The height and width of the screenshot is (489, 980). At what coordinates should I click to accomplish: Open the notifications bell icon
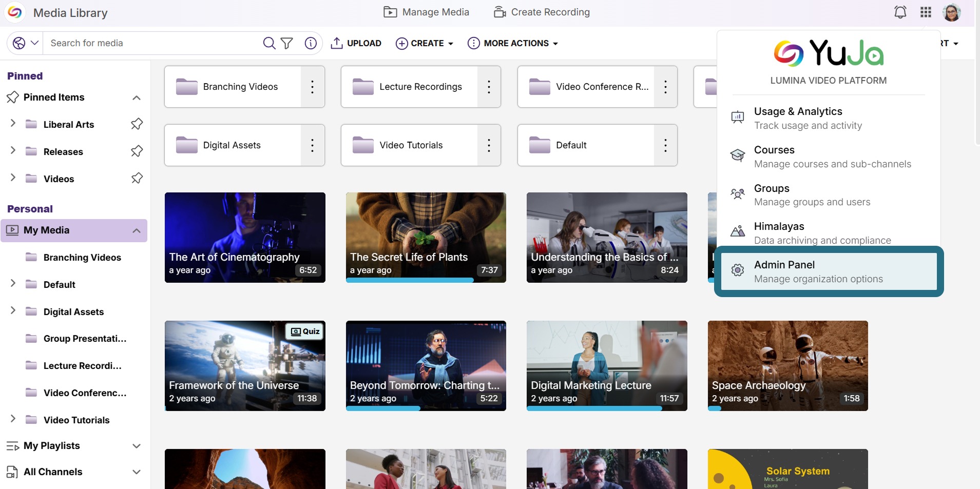point(900,12)
